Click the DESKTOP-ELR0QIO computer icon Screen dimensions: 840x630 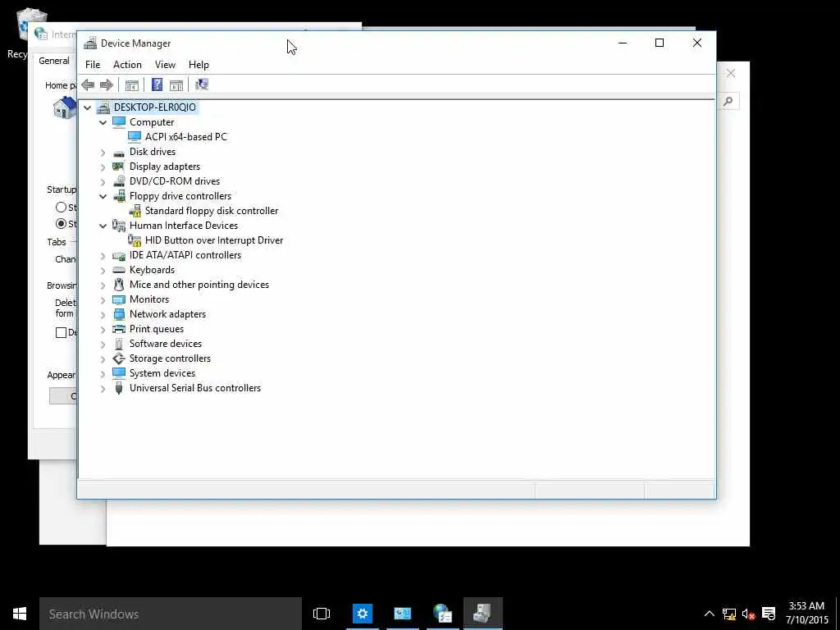coord(103,107)
